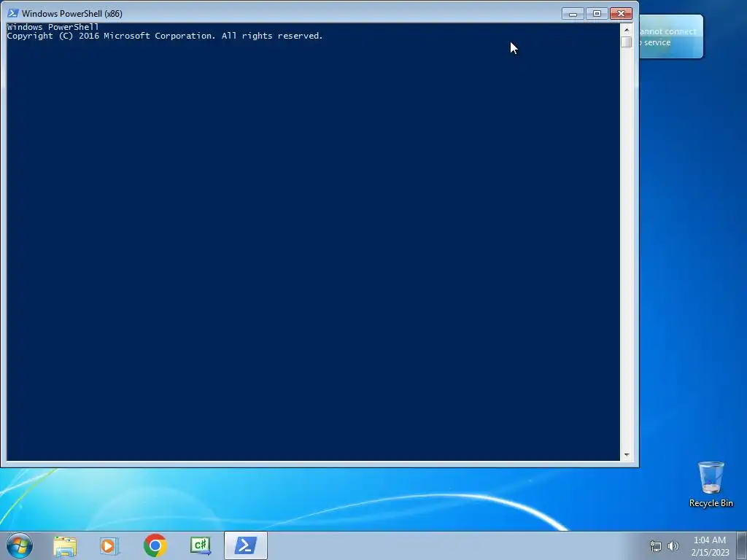Maximize the PowerShell window
Image resolution: width=747 pixels, height=560 pixels.
click(x=597, y=14)
